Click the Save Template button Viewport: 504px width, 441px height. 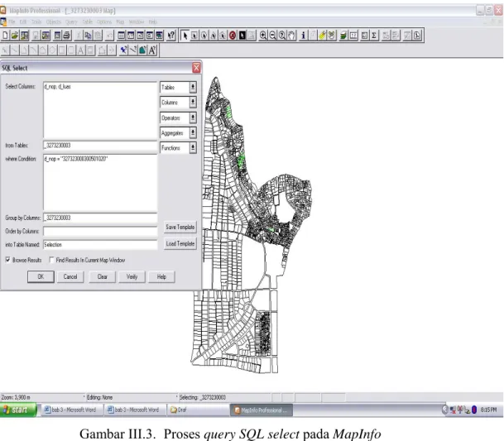coord(180,227)
